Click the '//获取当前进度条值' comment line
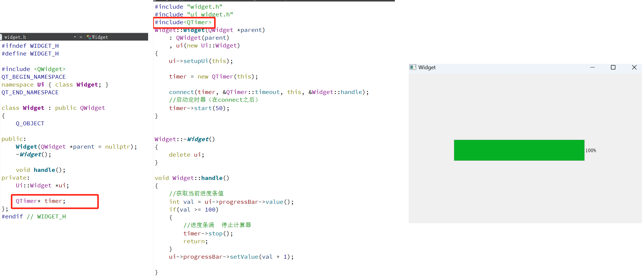 196,193
